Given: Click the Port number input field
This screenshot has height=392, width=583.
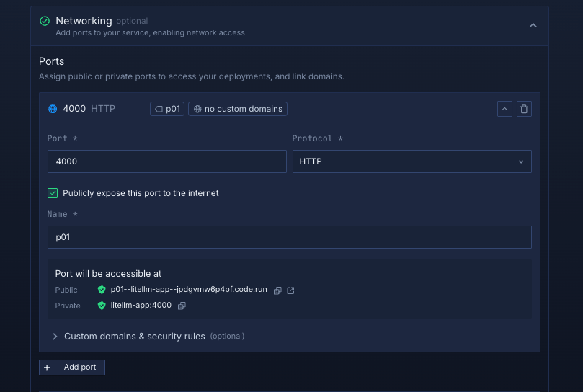Looking at the screenshot, I should tap(166, 161).
